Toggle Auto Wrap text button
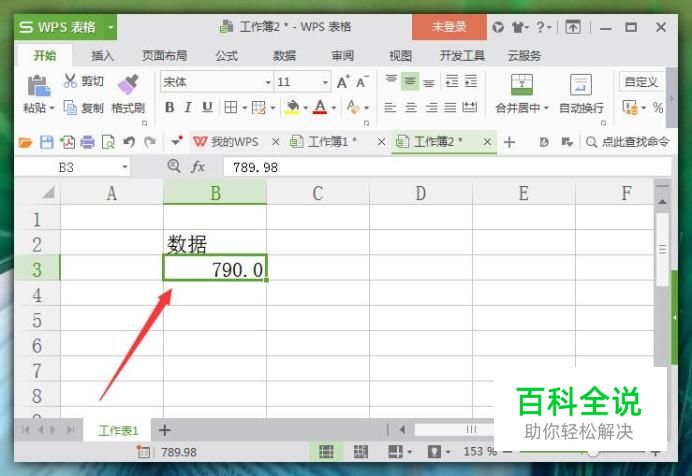Image resolution: width=692 pixels, height=476 pixels. coord(581,94)
